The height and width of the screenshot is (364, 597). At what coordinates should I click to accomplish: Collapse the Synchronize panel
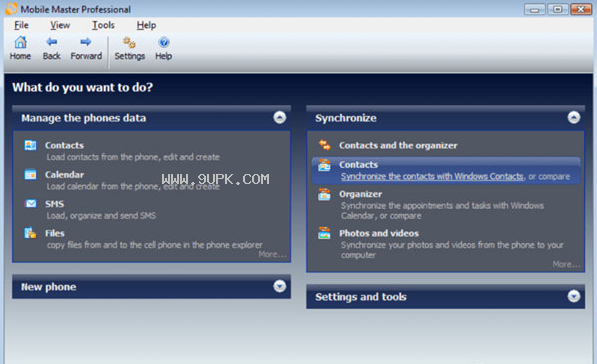574,117
